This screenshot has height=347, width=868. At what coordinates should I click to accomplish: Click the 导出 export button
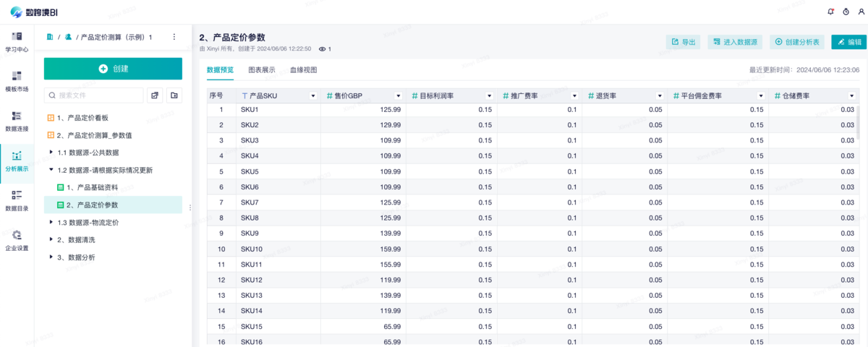click(x=683, y=42)
